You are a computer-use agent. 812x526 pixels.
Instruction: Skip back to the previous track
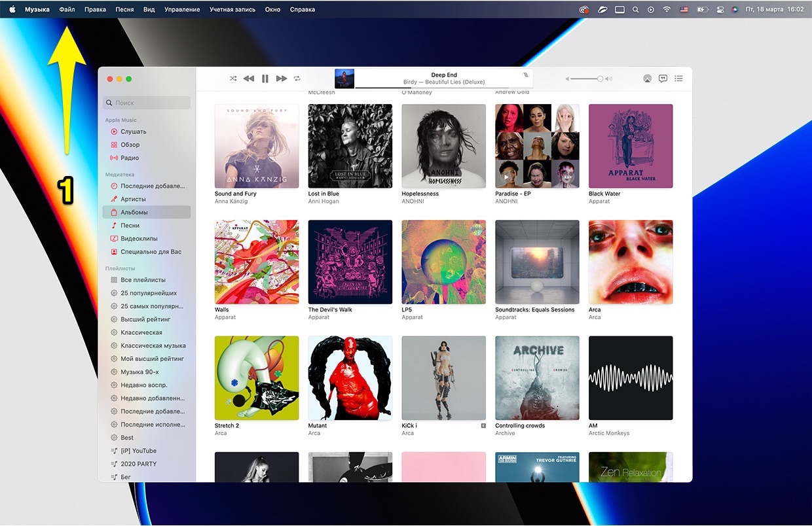pos(249,79)
